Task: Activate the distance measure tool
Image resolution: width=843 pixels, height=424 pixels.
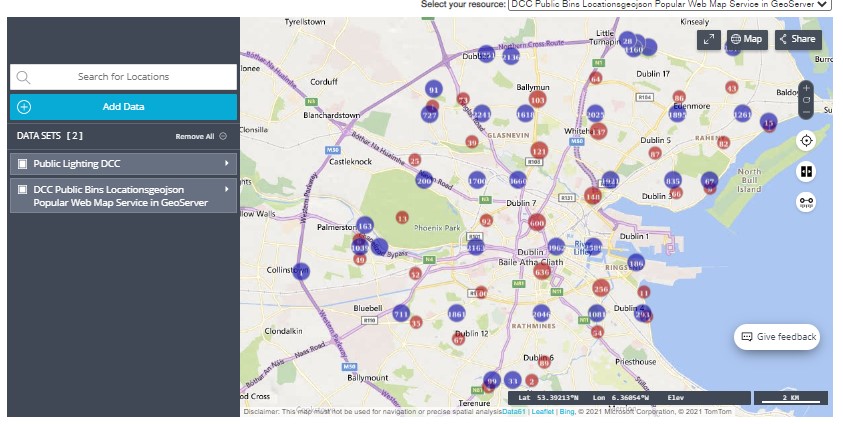Action: click(806, 202)
